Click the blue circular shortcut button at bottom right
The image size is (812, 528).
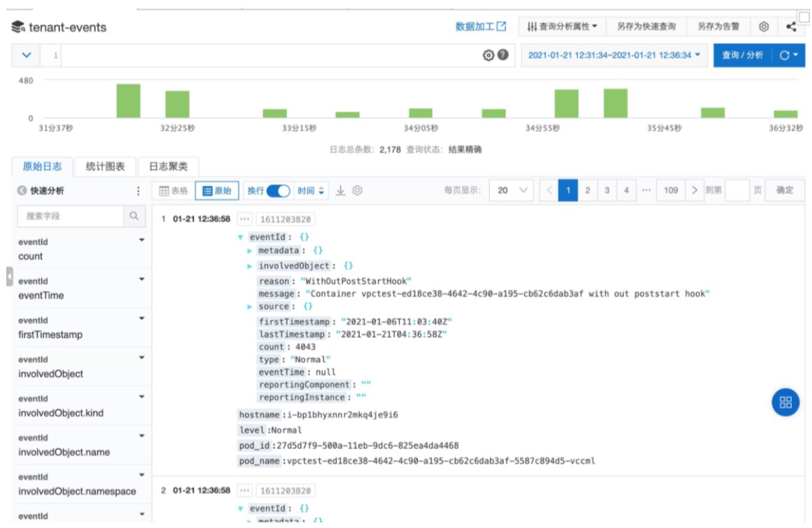click(x=784, y=402)
